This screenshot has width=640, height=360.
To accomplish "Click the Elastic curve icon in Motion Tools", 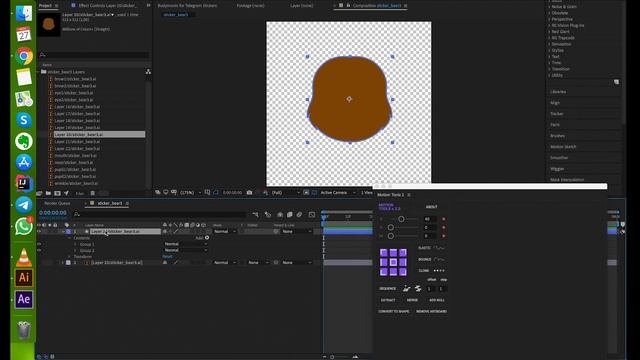I will 439,248.
